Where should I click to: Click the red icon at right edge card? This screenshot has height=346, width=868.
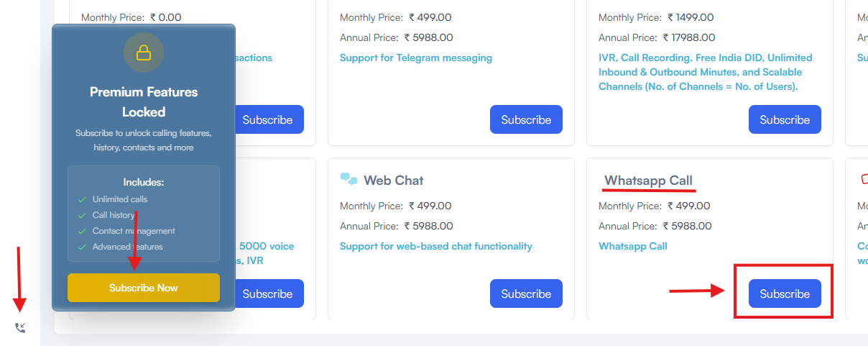[x=864, y=179]
